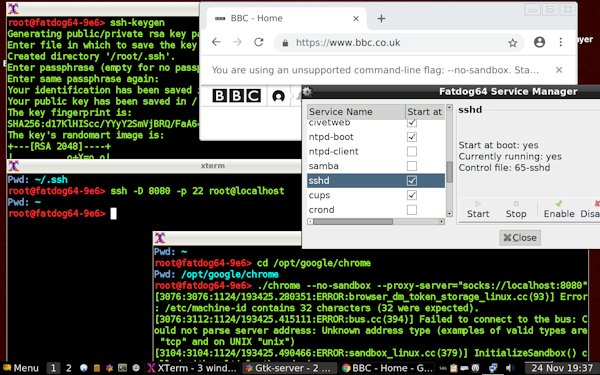Screen dimensions: 600x375
Task: Start the selected sshd service
Action: (478, 209)
